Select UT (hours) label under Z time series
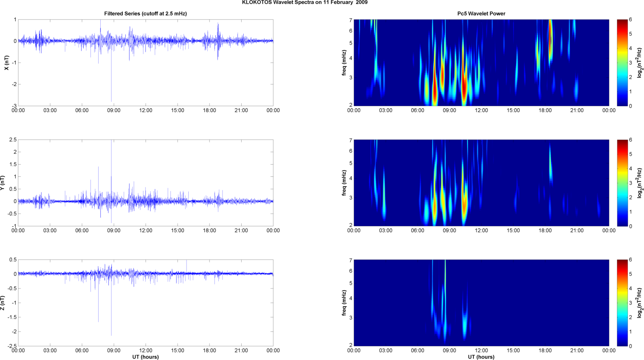 point(145,357)
